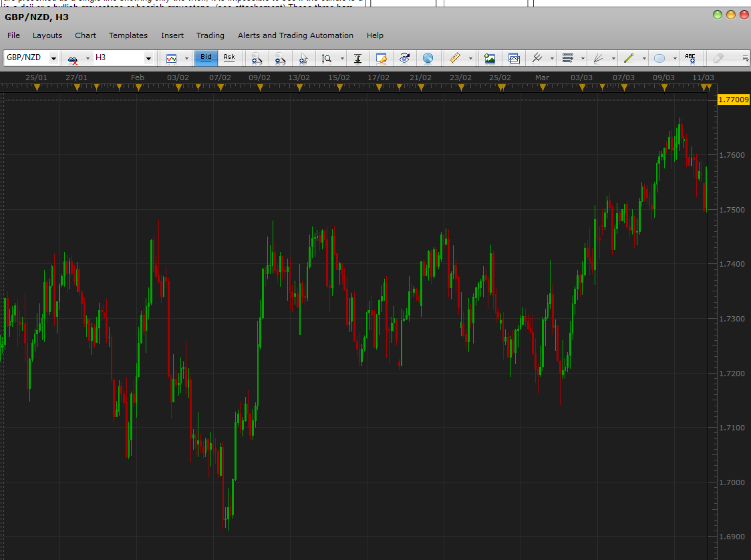751x560 pixels.
Task: Open the Templates menu
Action: (x=128, y=35)
